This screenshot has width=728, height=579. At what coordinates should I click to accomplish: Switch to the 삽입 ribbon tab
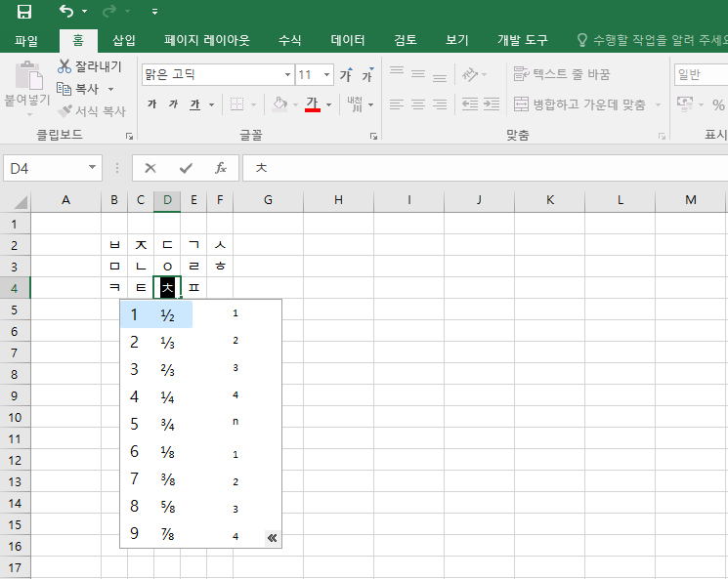pos(124,40)
